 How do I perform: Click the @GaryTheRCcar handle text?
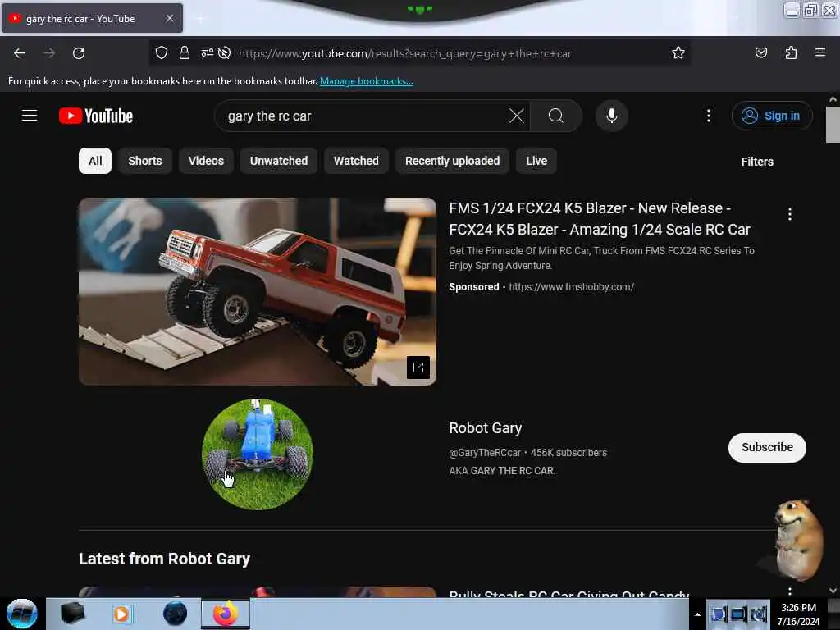(485, 453)
